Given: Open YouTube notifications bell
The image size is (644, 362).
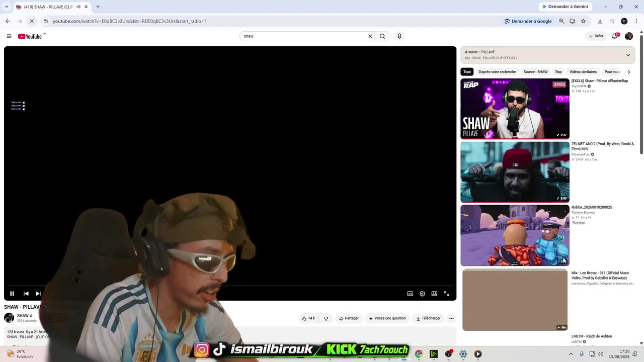Looking at the screenshot, I should click(615, 36).
